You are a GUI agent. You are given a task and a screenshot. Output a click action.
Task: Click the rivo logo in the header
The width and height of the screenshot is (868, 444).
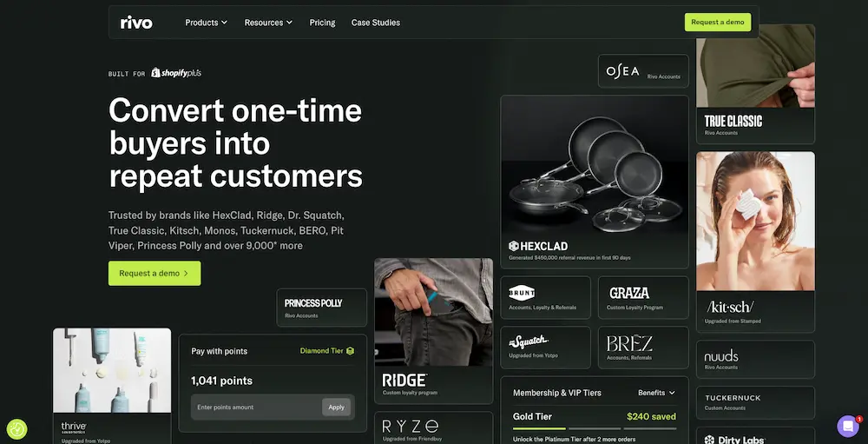136,23
